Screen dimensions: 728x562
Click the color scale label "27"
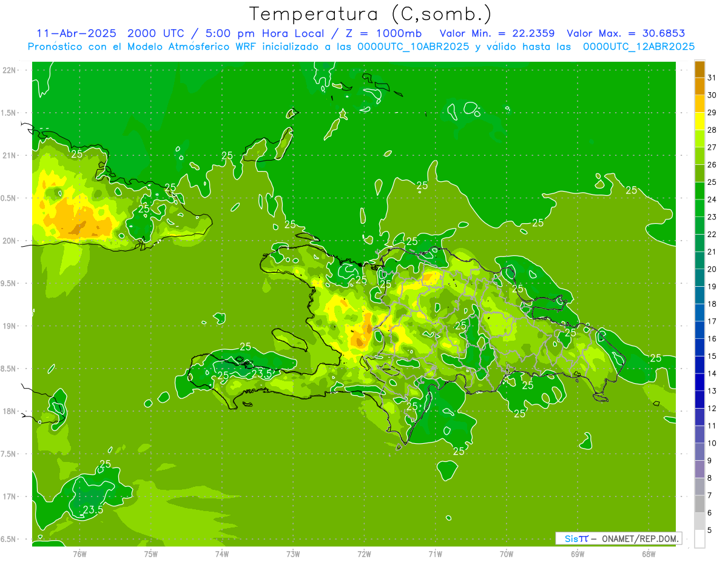click(712, 147)
